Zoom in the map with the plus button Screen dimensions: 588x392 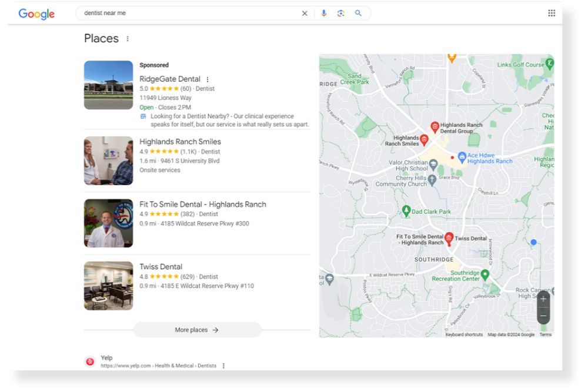pyautogui.click(x=543, y=299)
